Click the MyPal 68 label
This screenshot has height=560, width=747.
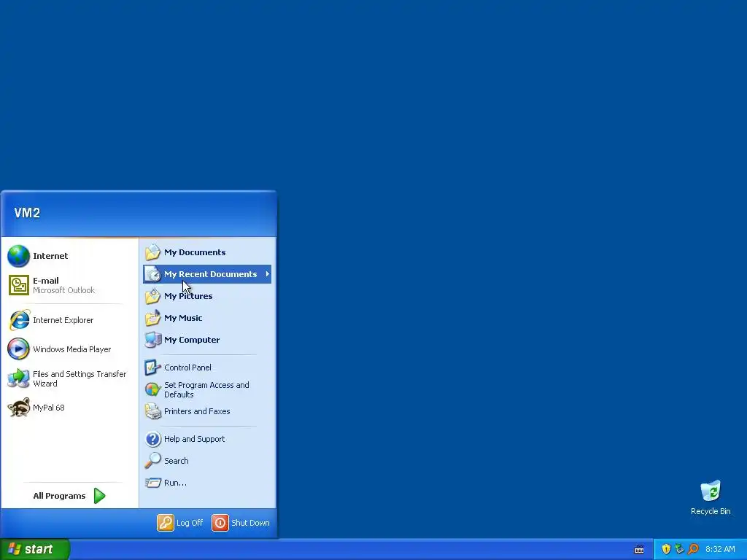[49, 408]
